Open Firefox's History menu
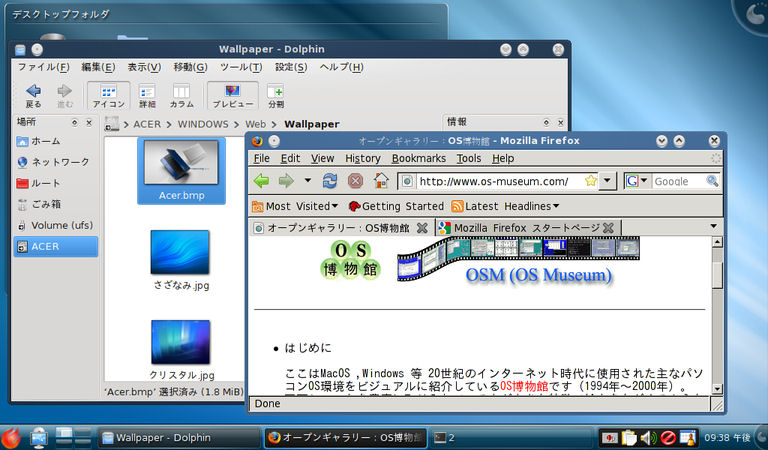Image resolution: width=768 pixels, height=450 pixels. click(362, 159)
